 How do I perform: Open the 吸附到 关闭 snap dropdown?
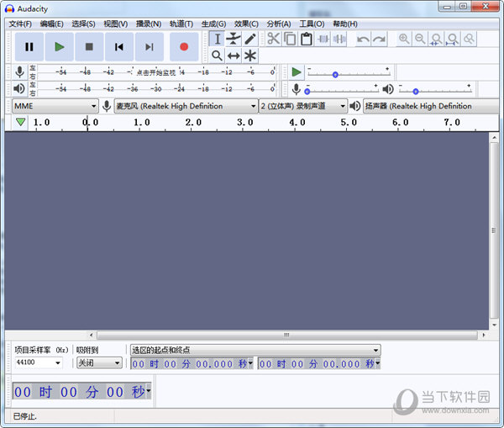pyautogui.click(x=99, y=363)
